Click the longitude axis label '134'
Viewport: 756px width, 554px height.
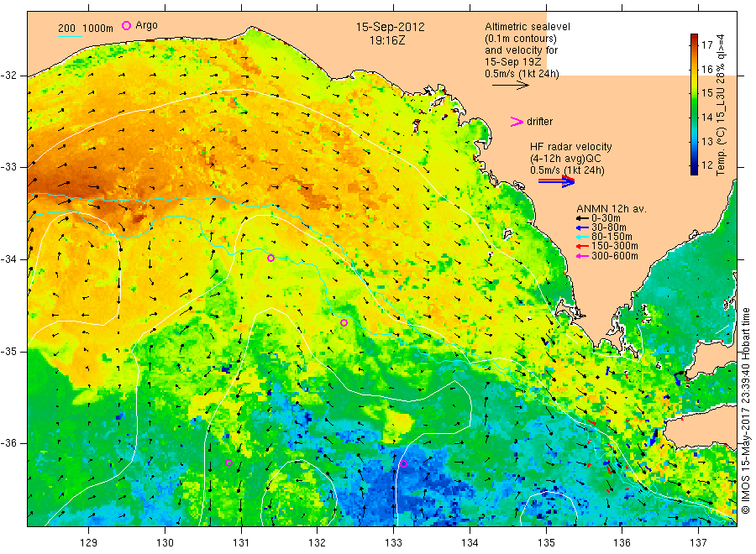point(470,543)
